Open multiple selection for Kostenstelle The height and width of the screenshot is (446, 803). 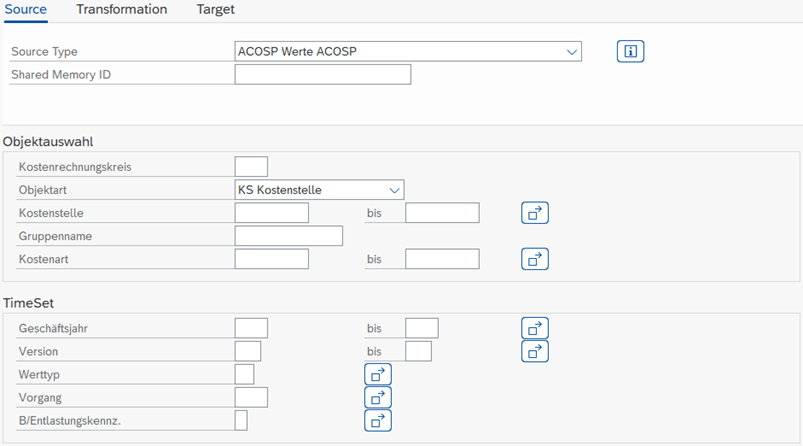click(x=535, y=213)
